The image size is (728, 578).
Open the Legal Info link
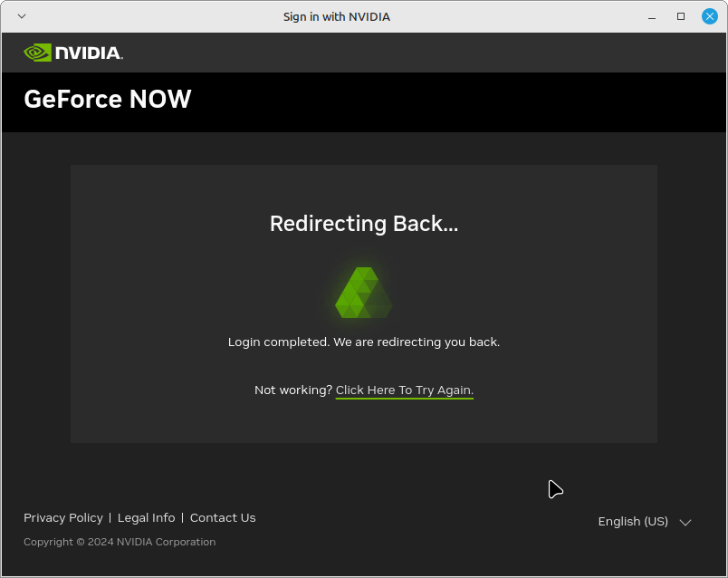(147, 517)
